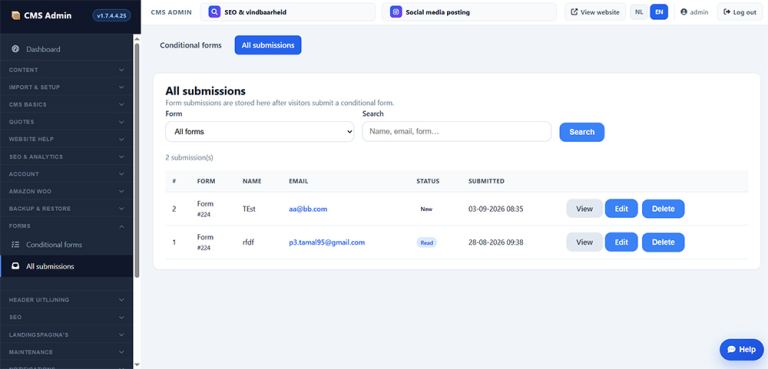
Task: Open the Social media posting shortcut
Action: [469, 12]
